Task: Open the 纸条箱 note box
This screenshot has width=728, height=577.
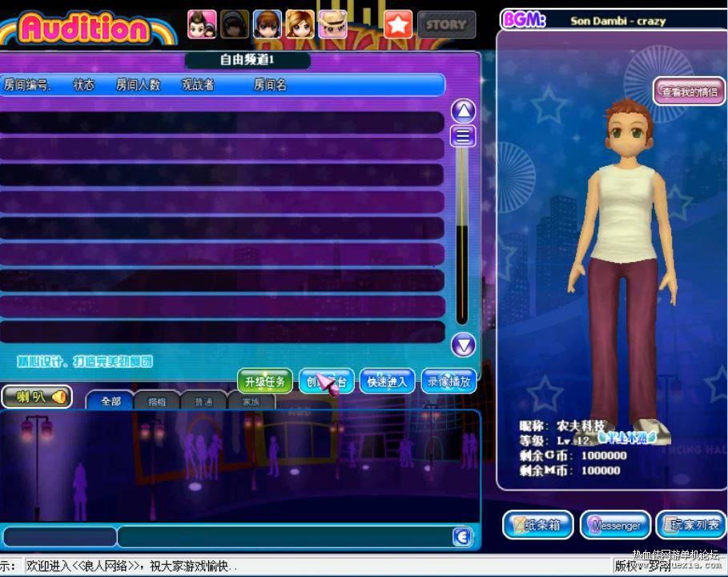Action: [538, 525]
